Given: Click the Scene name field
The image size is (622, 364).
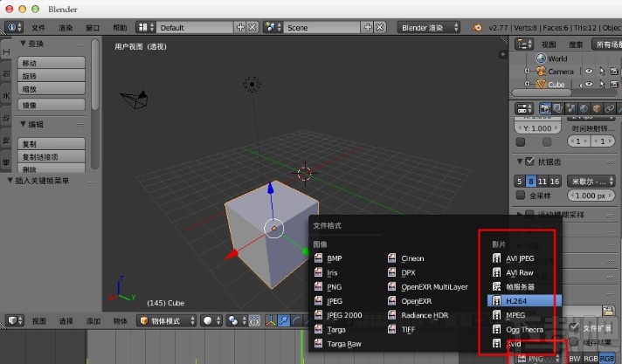Looking at the screenshot, I should click(322, 27).
